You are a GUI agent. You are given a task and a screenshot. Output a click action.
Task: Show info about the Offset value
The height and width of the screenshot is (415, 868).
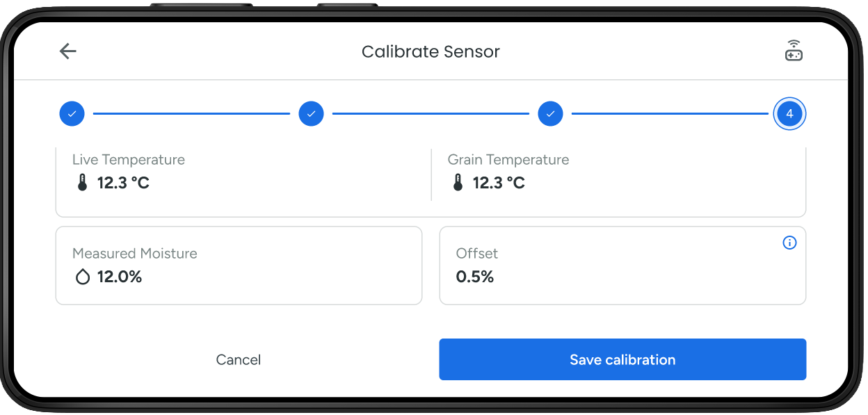click(x=789, y=243)
